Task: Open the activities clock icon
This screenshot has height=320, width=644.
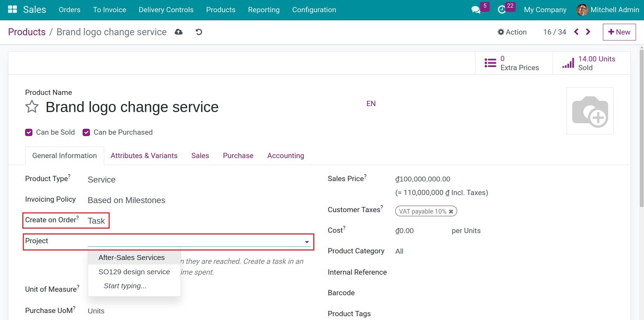Action: point(501,9)
